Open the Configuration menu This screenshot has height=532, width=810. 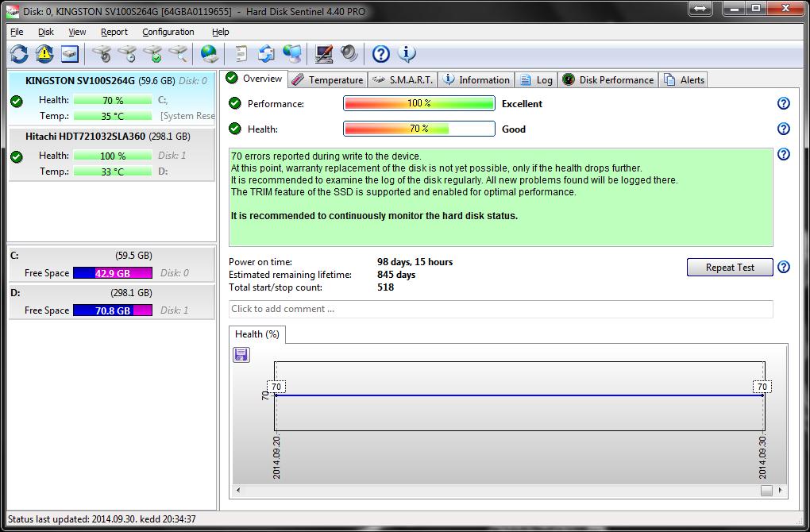tap(168, 32)
